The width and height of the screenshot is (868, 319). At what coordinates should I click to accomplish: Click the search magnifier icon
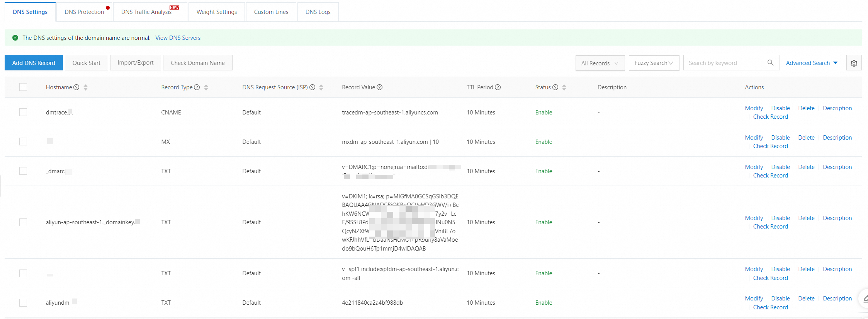[770, 63]
